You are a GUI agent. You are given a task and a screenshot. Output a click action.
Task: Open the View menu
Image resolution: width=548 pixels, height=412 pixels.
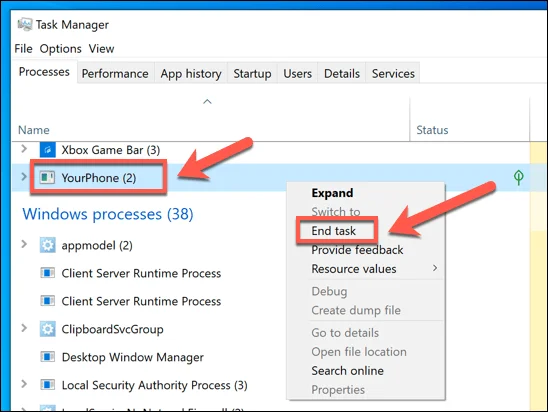pos(101,49)
